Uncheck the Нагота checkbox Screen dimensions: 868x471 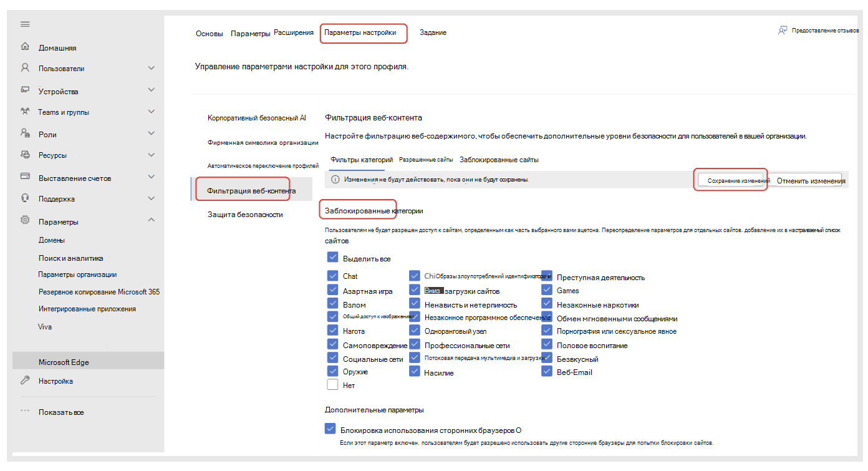[332, 331]
